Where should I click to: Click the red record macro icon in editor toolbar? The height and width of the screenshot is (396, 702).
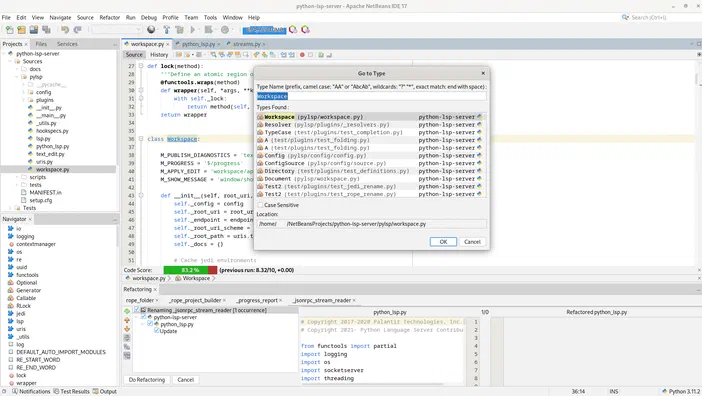pyautogui.click(x=302, y=55)
